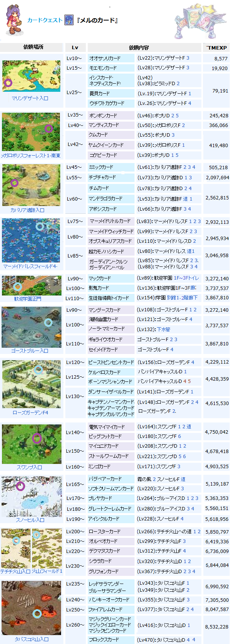
Task: Open the カードクエスト title link
Action: pyautogui.click(x=44, y=20)
